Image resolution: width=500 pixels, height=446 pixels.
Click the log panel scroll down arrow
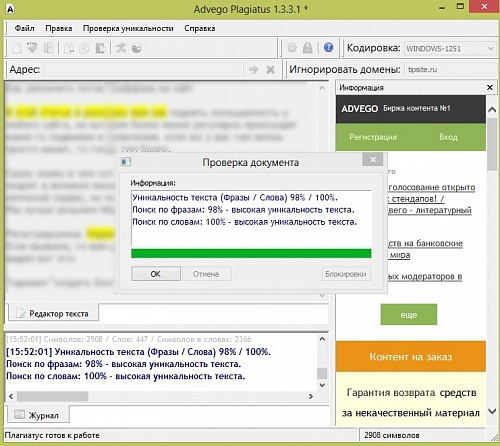tap(322, 385)
